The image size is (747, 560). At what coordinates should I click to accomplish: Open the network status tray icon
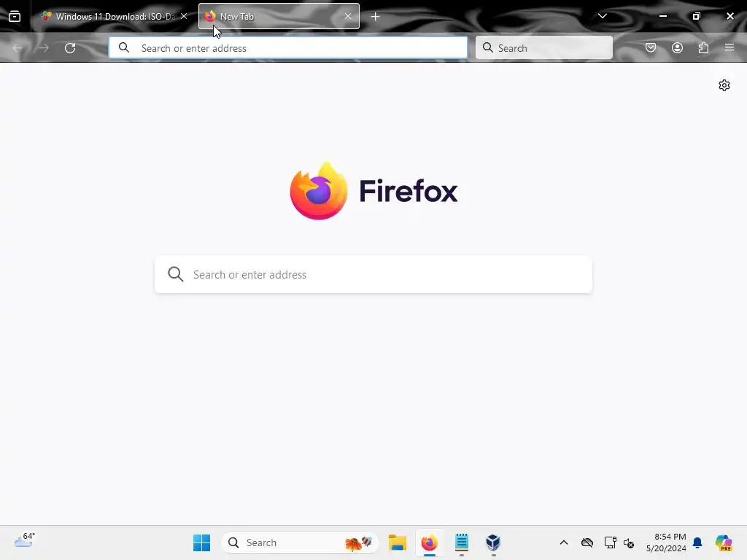pos(610,542)
